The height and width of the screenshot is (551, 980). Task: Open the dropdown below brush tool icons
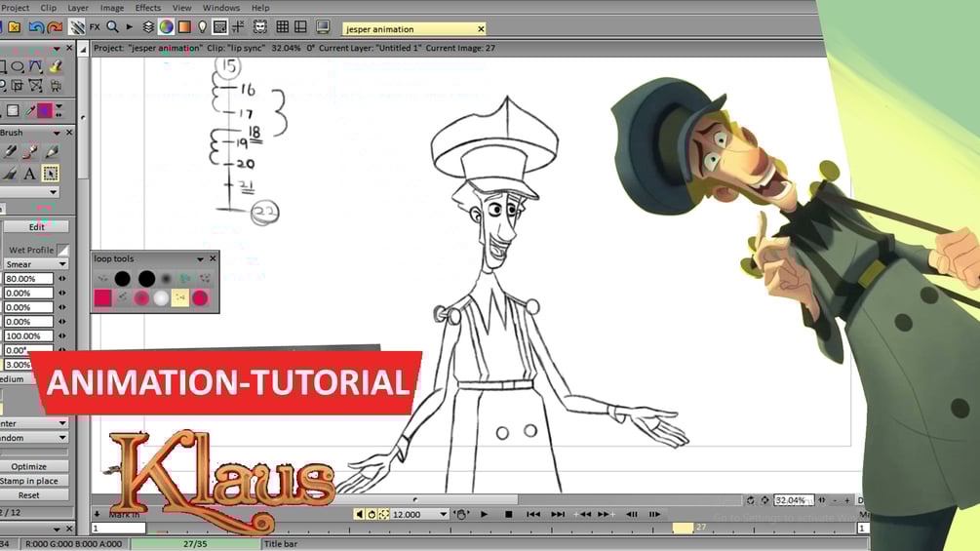pos(29,192)
